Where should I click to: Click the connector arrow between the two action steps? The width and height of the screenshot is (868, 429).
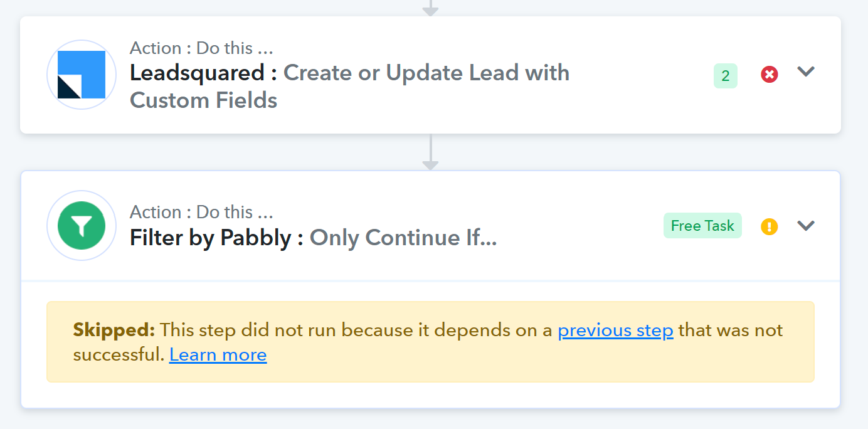[x=430, y=152]
